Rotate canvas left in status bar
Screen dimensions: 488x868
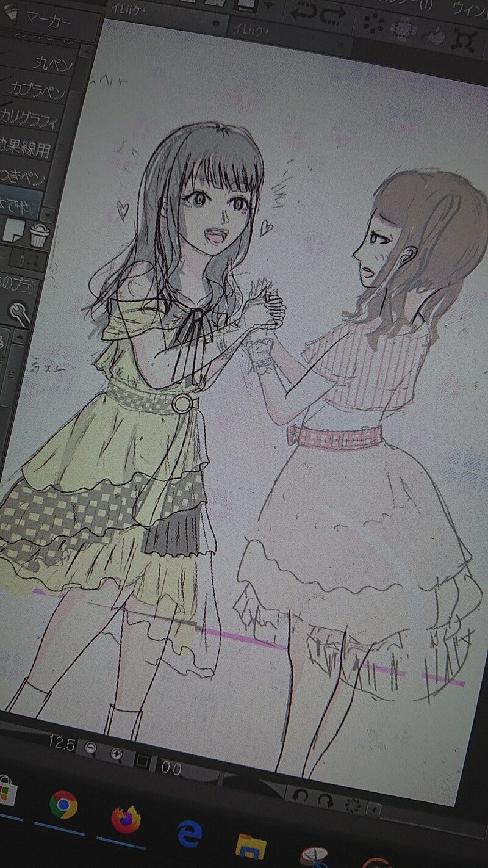coord(300,797)
